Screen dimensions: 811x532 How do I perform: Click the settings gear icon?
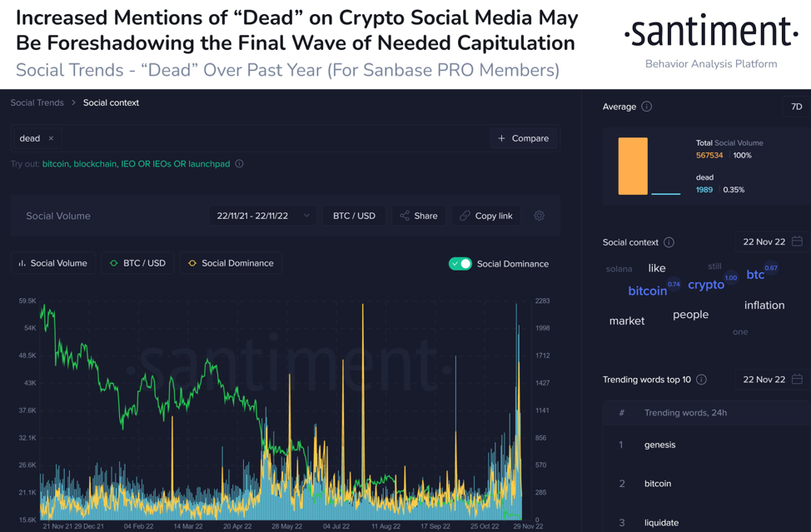tap(540, 216)
